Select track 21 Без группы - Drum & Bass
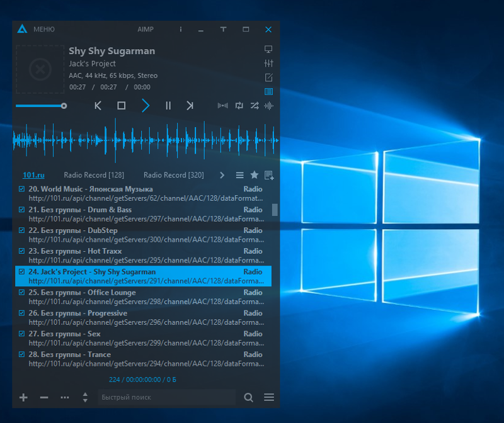The height and width of the screenshot is (423, 504). pyautogui.click(x=144, y=214)
